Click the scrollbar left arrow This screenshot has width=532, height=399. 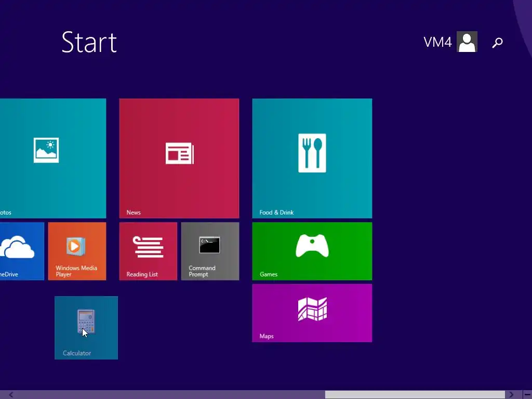[x=11, y=395]
